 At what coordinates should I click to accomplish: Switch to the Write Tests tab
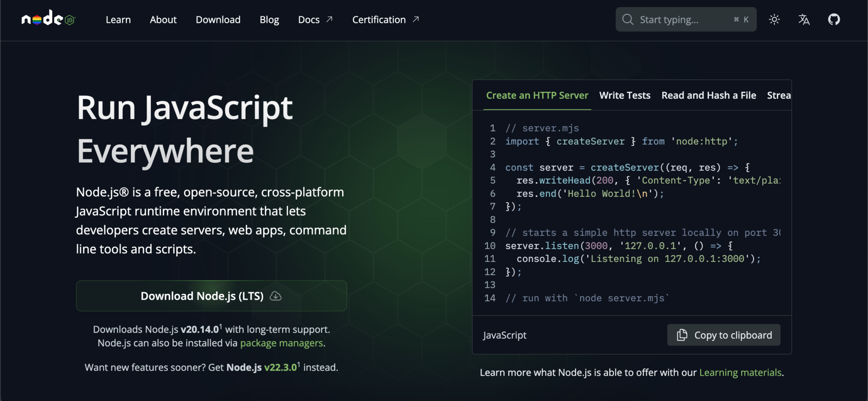(x=625, y=95)
